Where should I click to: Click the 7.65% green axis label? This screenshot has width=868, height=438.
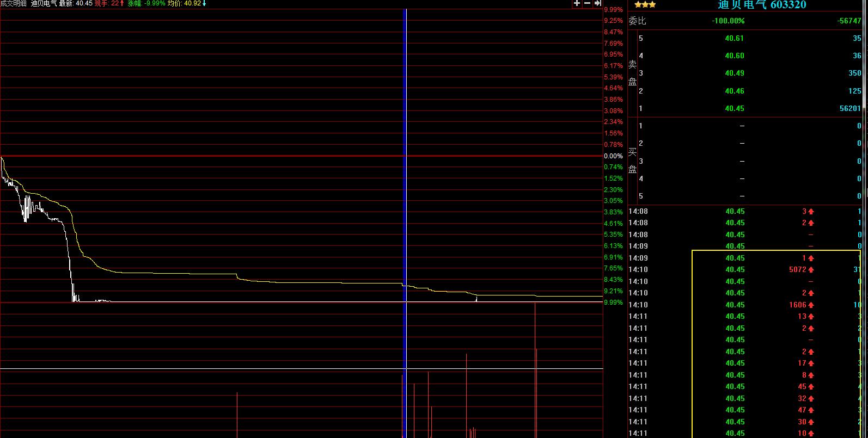[614, 268]
